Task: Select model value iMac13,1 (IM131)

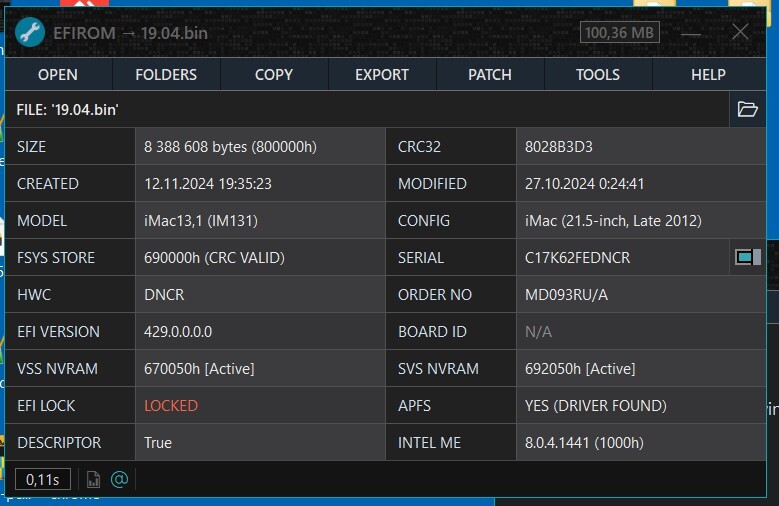Action: click(201, 221)
